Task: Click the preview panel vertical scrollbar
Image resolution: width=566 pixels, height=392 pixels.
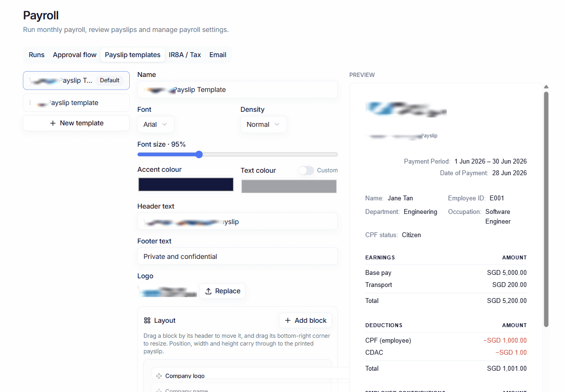Action: tap(546, 210)
